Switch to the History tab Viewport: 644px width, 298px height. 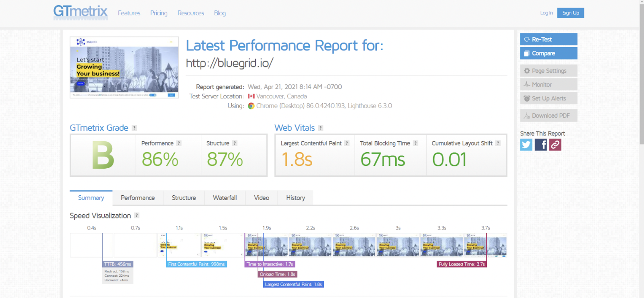click(296, 198)
